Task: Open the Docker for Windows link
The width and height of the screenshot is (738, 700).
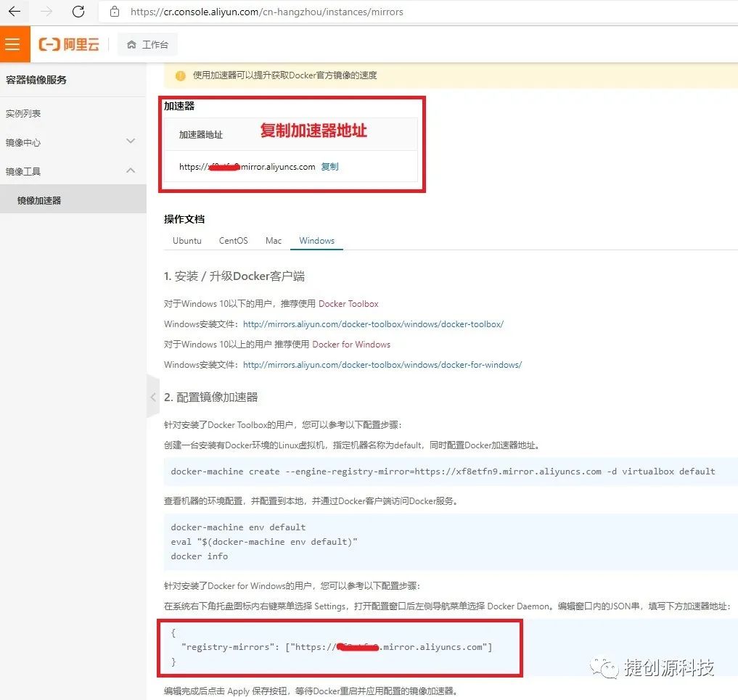Action: point(351,345)
